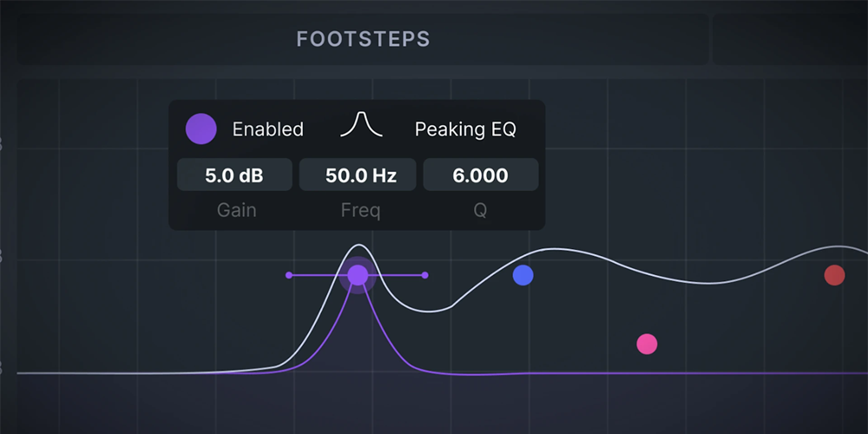The height and width of the screenshot is (434, 868).
Task: Grab the left Q bandwidth handle
Action: point(288,275)
